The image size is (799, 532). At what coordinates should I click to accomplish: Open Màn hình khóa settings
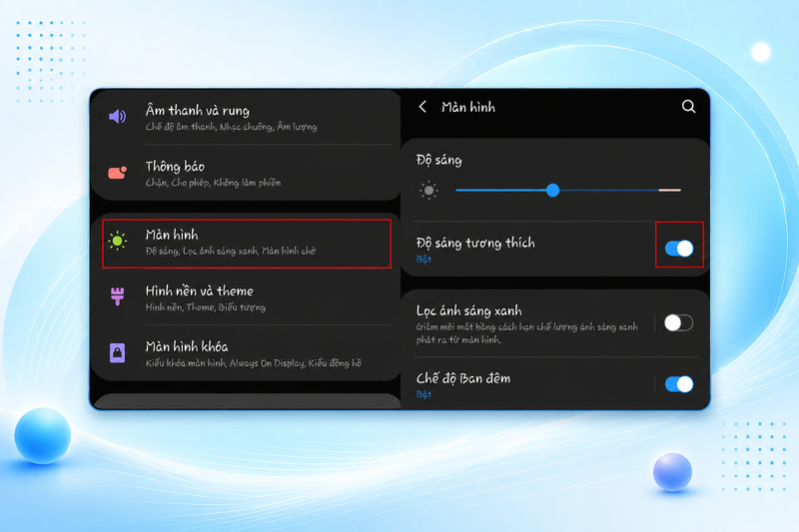pos(246,353)
